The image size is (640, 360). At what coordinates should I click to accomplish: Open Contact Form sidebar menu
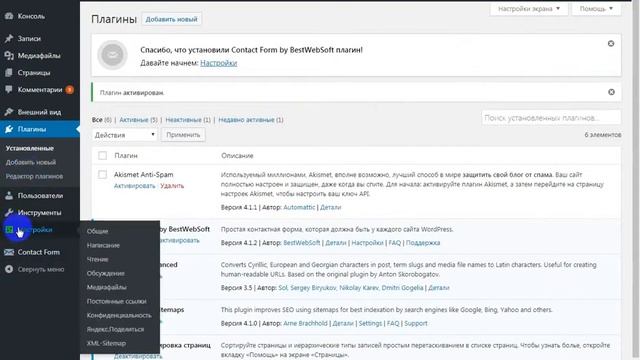tap(40, 252)
